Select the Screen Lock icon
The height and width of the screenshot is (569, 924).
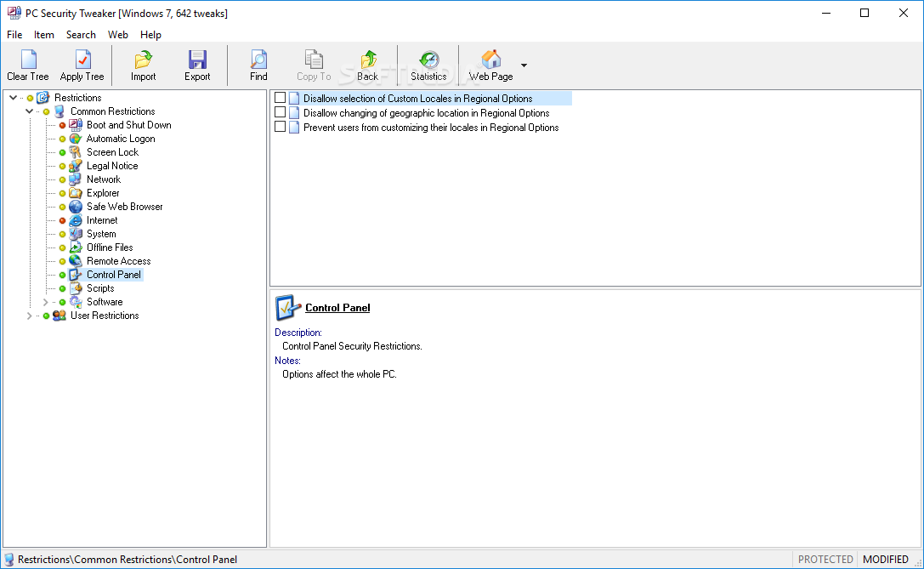click(76, 152)
